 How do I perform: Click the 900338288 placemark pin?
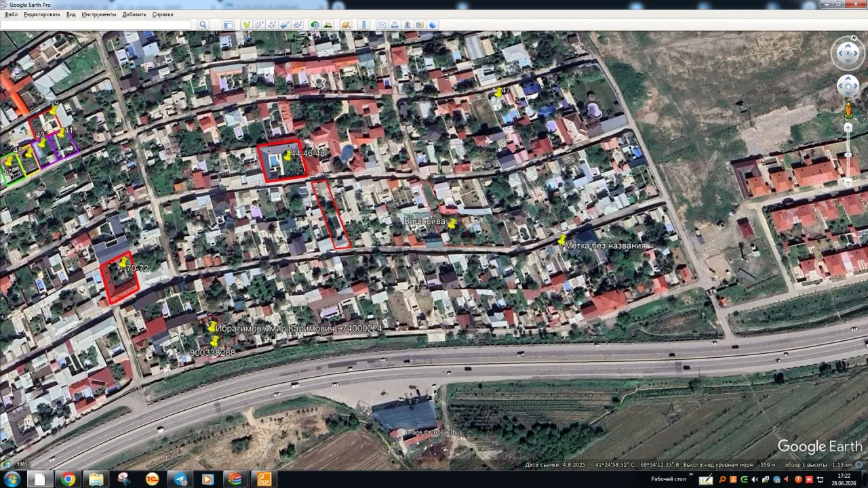(x=215, y=341)
